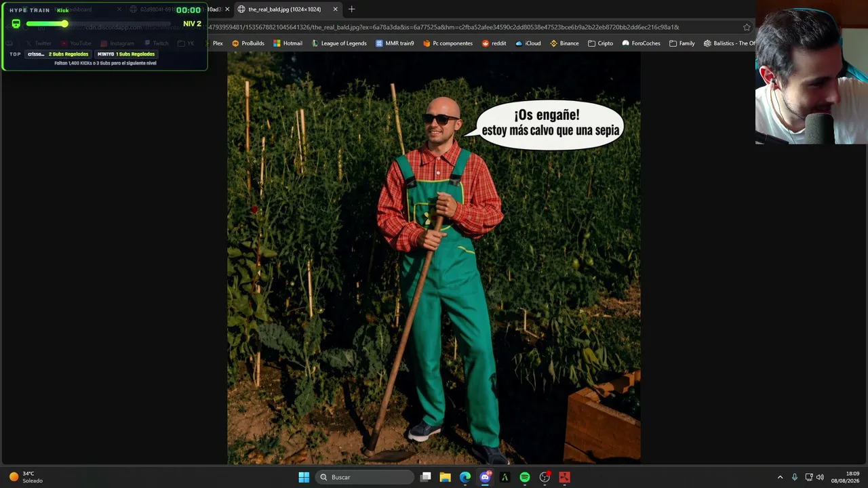This screenshot has height=488, width=868.
Task: Open a new browser tab
Action: 351,9
